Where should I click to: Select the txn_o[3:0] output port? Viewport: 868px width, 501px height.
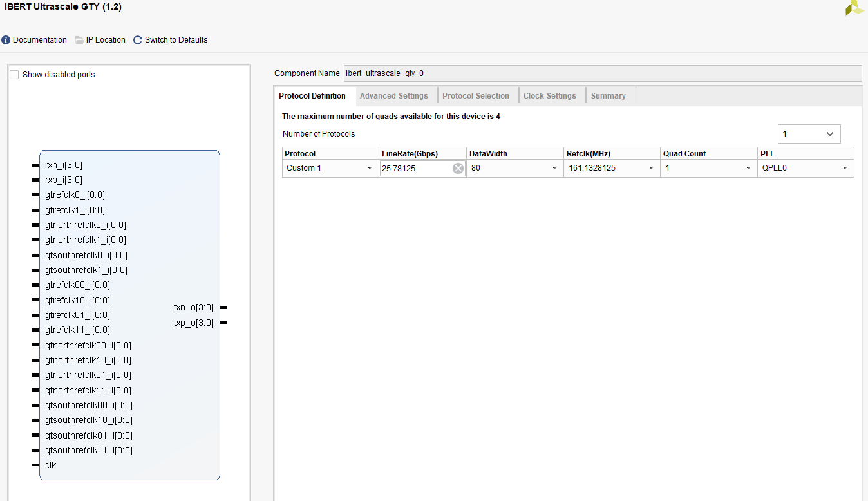(194, 308)
